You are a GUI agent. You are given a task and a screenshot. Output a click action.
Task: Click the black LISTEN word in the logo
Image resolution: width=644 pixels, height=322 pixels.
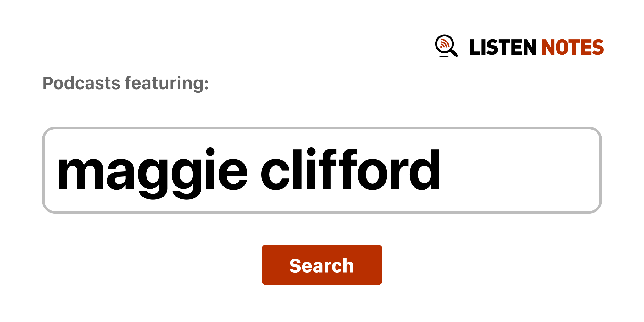(502, 47)
